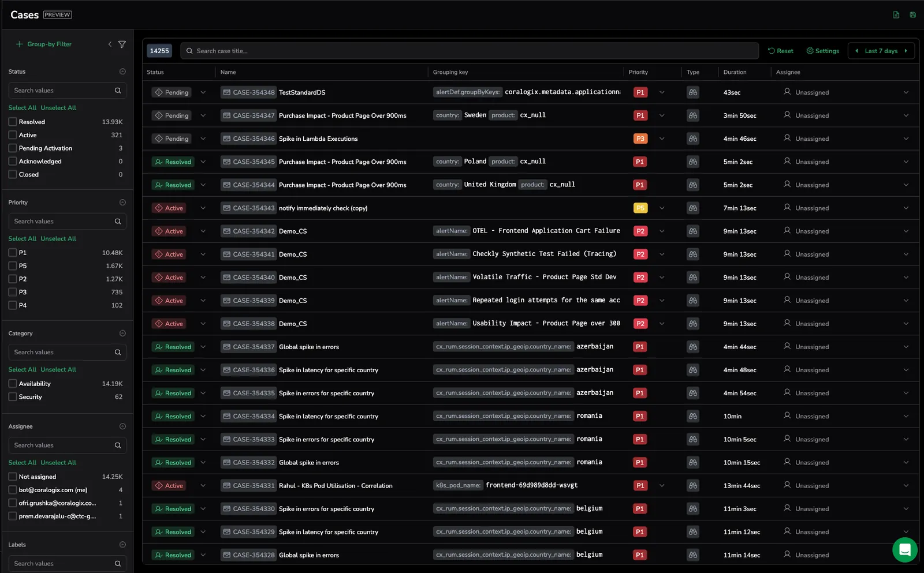Open status dropdown for CASE-354348
The width and height of the screenshot is (924, 573).
(203, 92)
